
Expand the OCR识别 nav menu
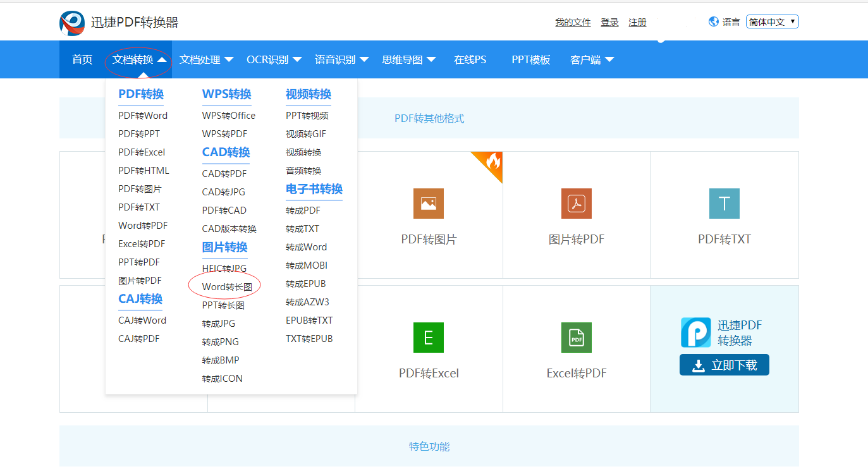point(274,59)
